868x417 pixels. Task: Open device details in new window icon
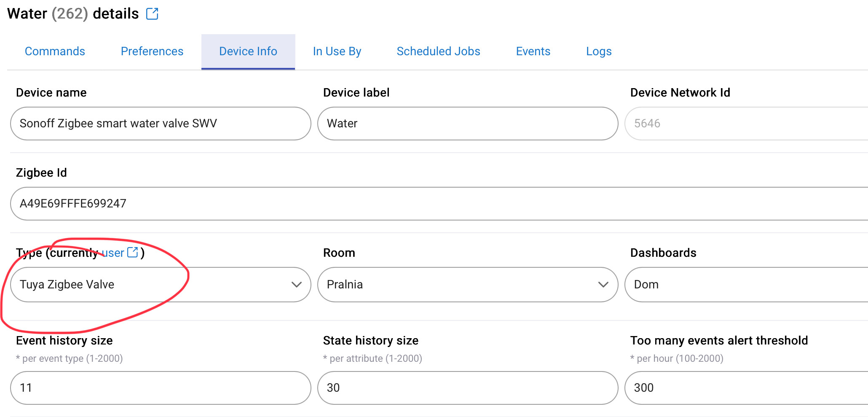click(x=152, y=14)
